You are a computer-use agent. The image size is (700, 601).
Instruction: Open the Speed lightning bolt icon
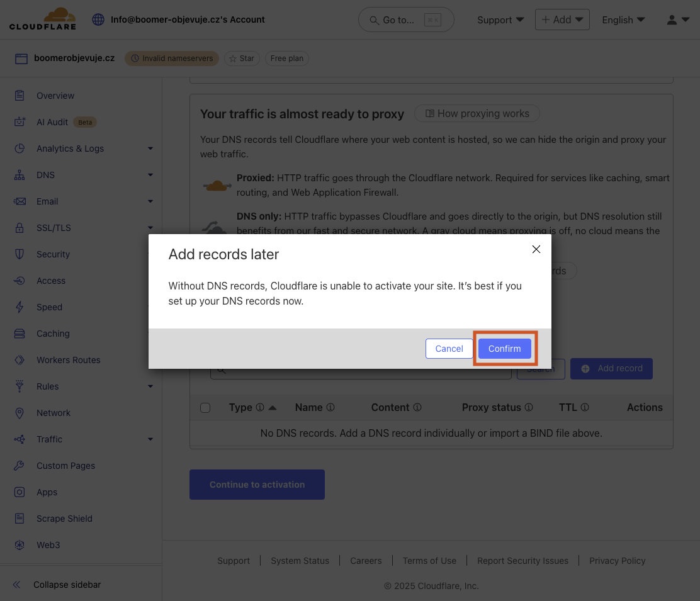pyautogui.click(x=20, y=307)
